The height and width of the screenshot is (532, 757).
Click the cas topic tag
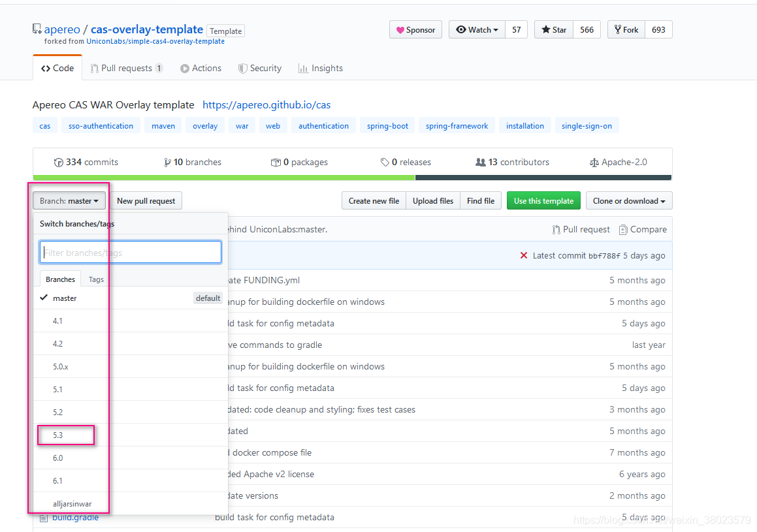(45, 125)
